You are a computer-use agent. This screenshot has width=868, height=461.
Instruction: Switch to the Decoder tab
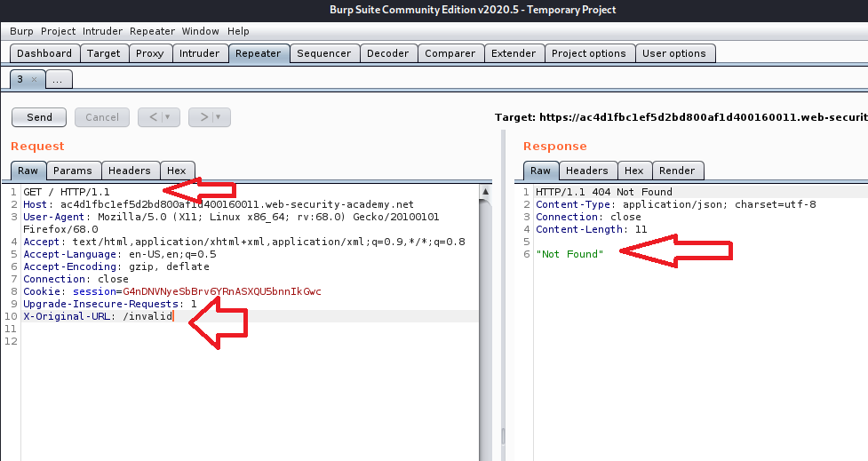pyautogui.click(x=387, y=53)
